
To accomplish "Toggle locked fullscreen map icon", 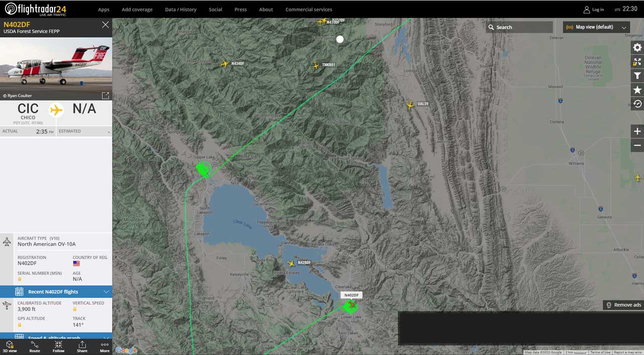I will point(637,62).
